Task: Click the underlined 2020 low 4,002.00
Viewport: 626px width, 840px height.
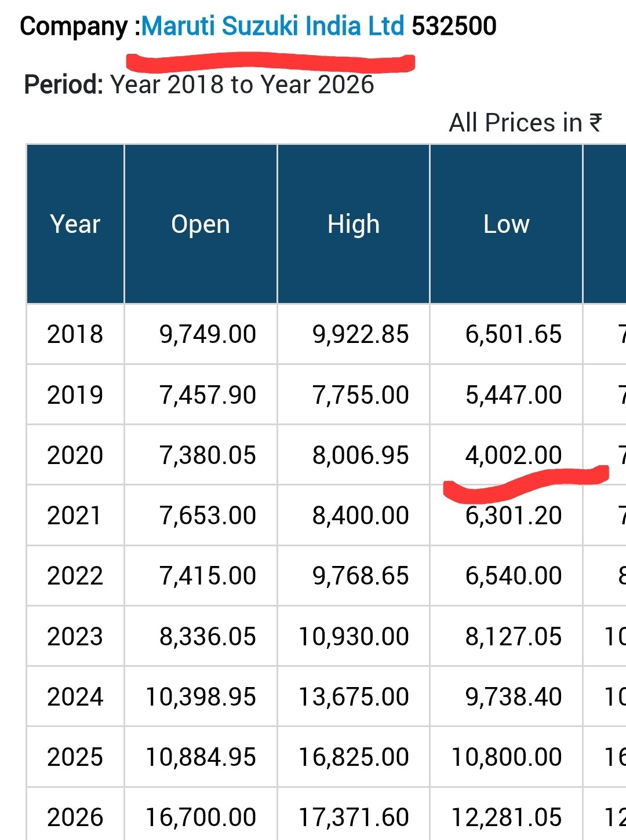Action: point(514,455)
